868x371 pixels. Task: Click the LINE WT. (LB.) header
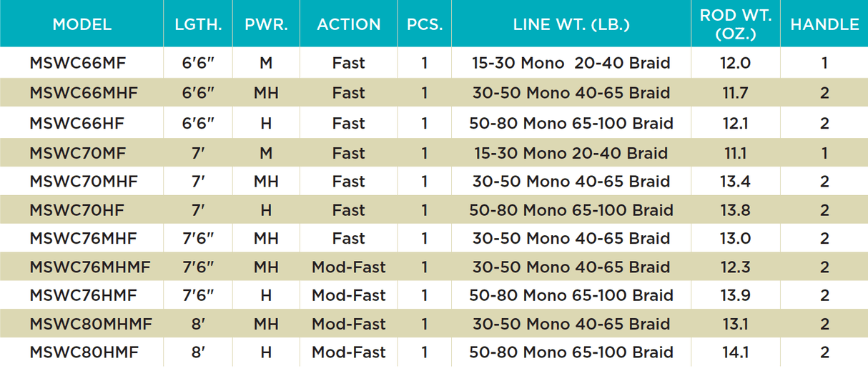pos(571,24)
